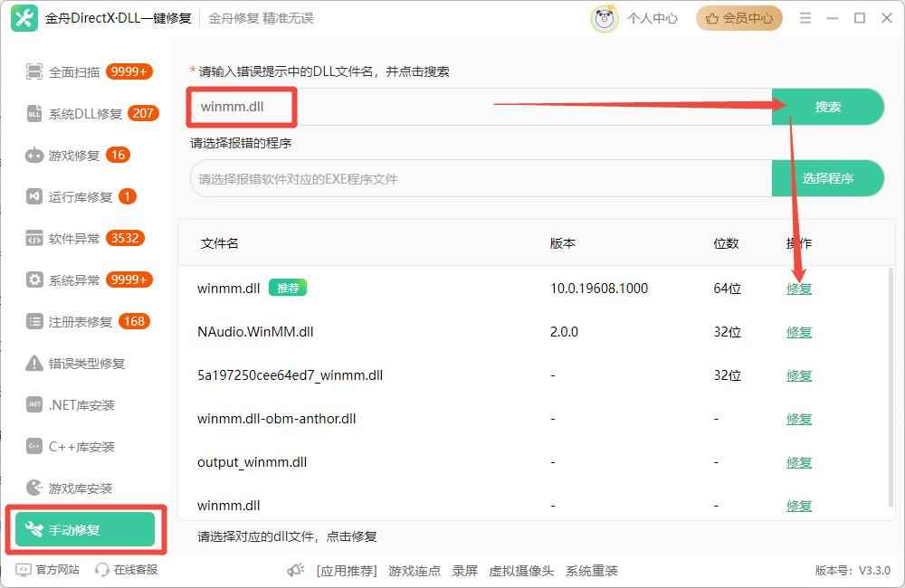Open the hamburger menu at top right
Image resolution: width=905 pixels, height=588 pixels.
(x=805, y=17)
